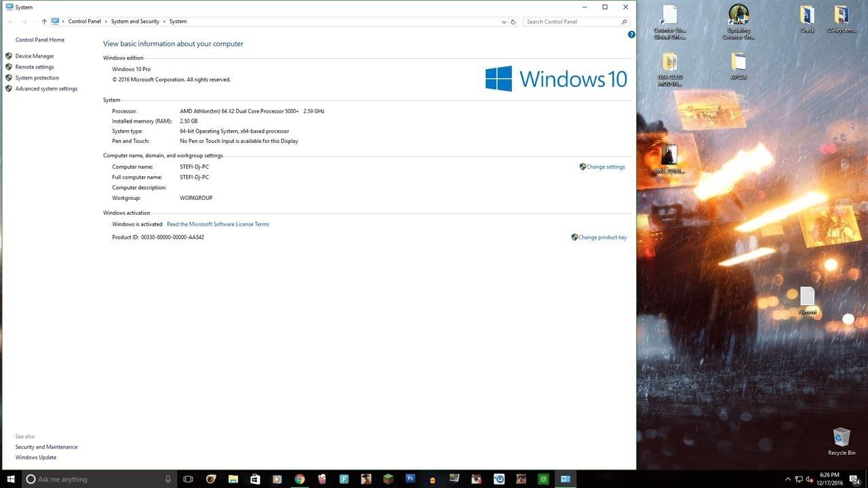Click the taskbar clock showing 6:26 PM
The image size is (868, 488).
pyautogui.click(x=829, y=479)
